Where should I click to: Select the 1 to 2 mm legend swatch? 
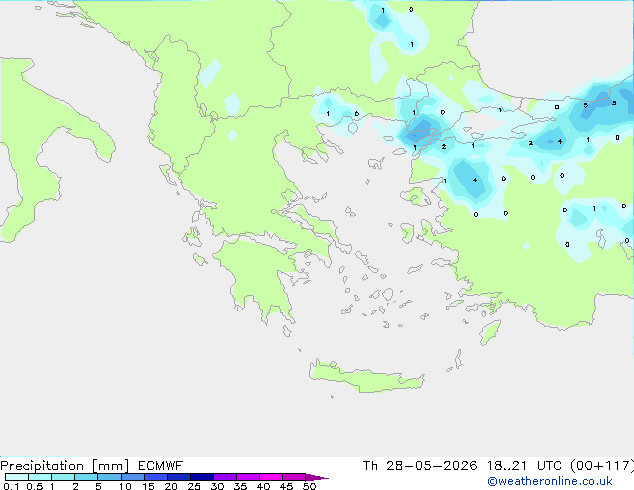(x=63, y=477)
